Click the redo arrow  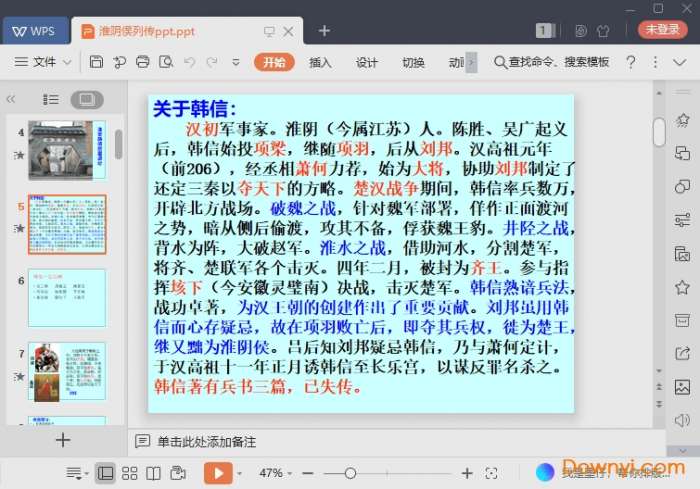(x=212, y=62)
